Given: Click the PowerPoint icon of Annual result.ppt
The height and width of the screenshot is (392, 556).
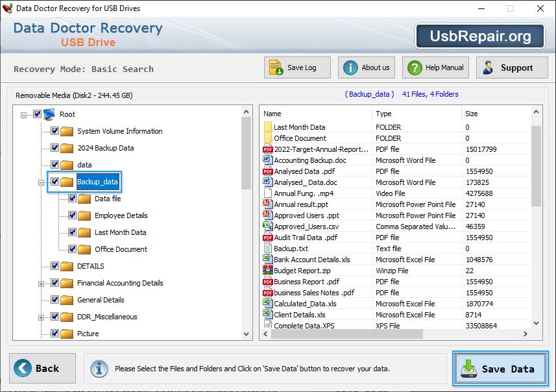Looking at the screenshot, I should tap(268, 204).
